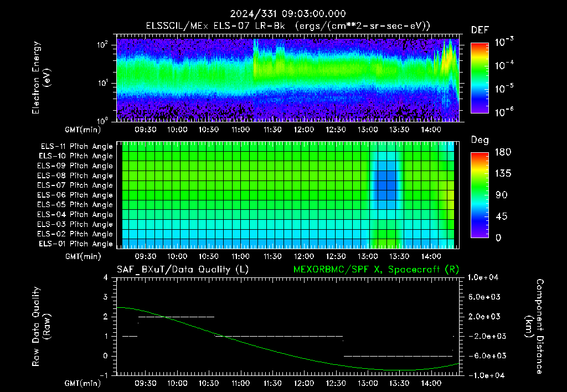Click the 13:00 tick on pitch angle time axis
This screenshot has height=392, width=567.
368,256
